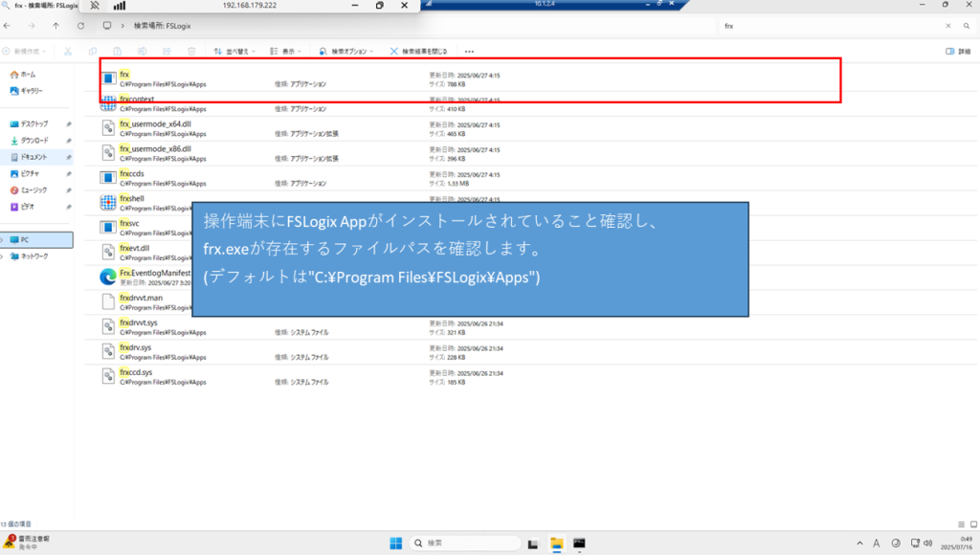Click address bar path 検索場所: FSLogix
Viewport: 980px width, 555px height.
point(162,26)
